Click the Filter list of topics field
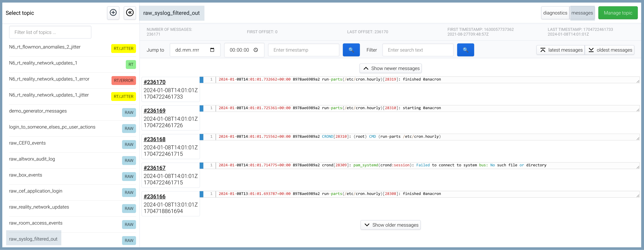Image resolution: width=644 pixels, height=250 pixels. pyautogui.click(x=50, y=32)
